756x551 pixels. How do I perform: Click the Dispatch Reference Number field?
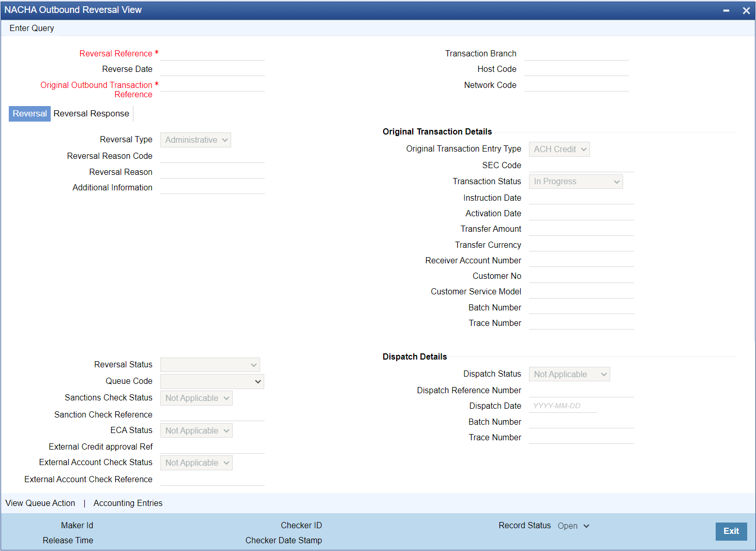(x=581, y=391)
